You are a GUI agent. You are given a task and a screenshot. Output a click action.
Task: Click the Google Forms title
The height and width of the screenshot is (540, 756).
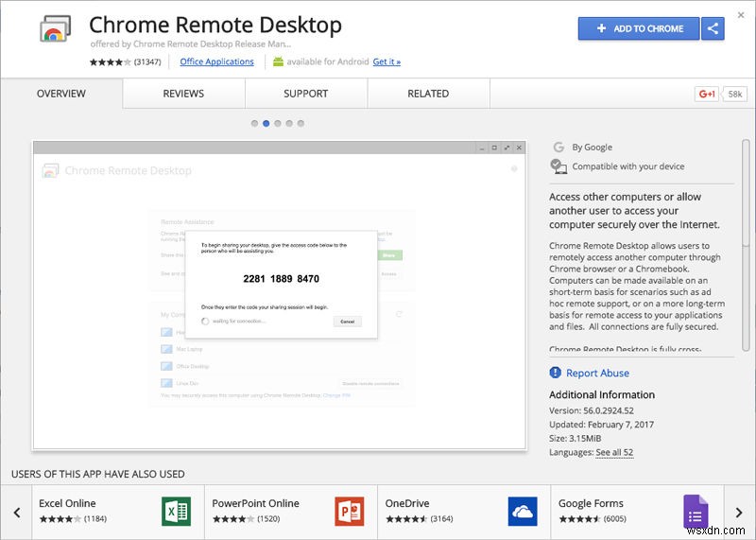pos(591,503)
